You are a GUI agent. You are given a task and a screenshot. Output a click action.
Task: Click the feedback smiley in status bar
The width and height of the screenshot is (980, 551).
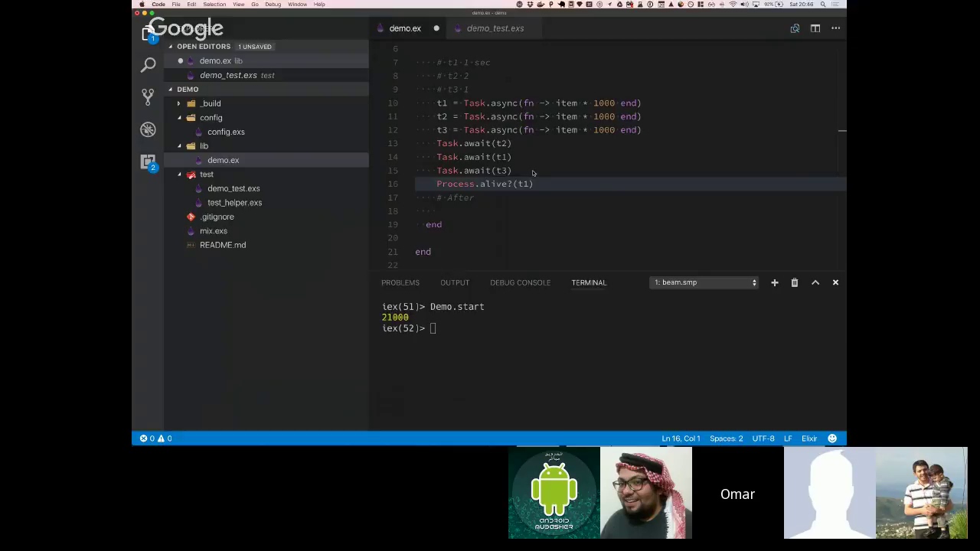(832, 439)
